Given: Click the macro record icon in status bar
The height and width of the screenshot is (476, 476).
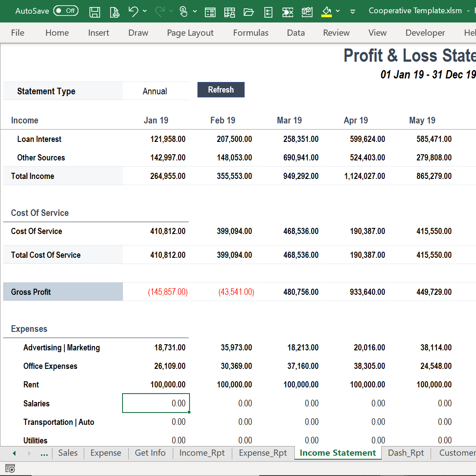Looking at the screenshot, I should tap(10, 468).
